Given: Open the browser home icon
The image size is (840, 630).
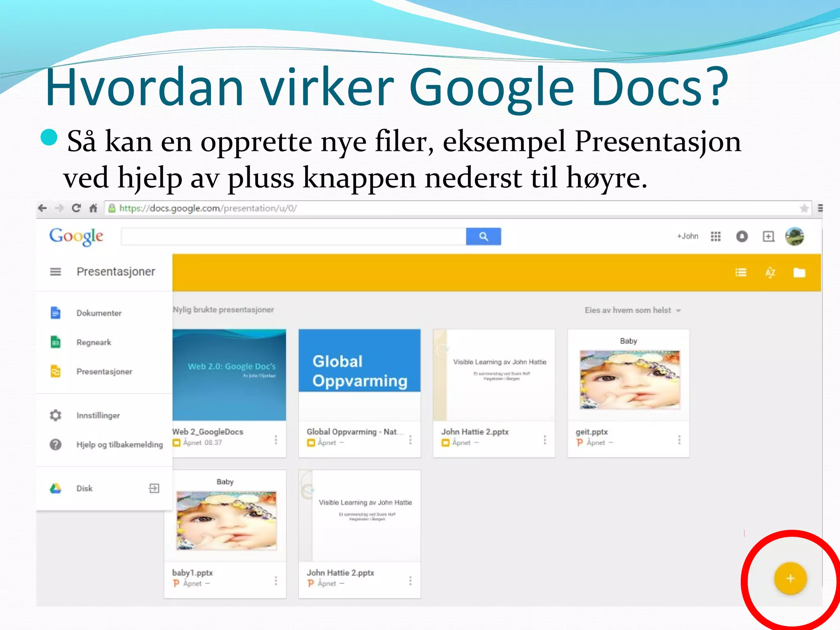Looking at the screenshot, I should coord(94,208).
